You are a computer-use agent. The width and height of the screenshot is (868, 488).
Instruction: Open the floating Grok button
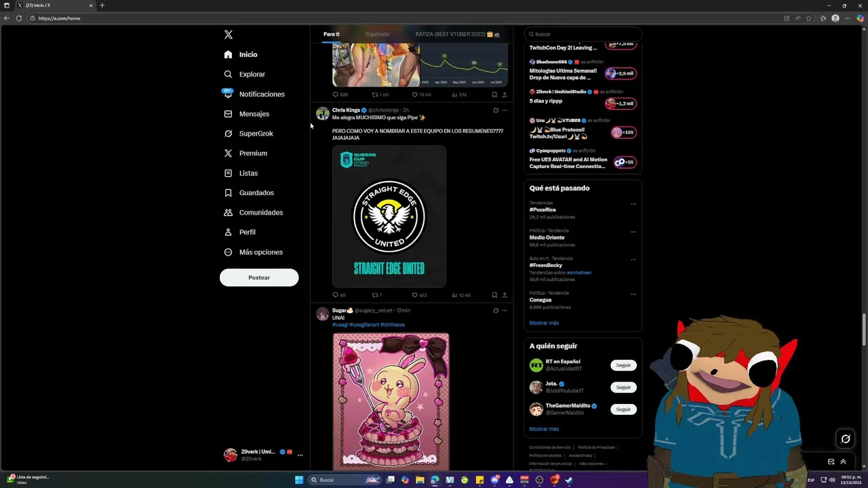click(846, 439)
